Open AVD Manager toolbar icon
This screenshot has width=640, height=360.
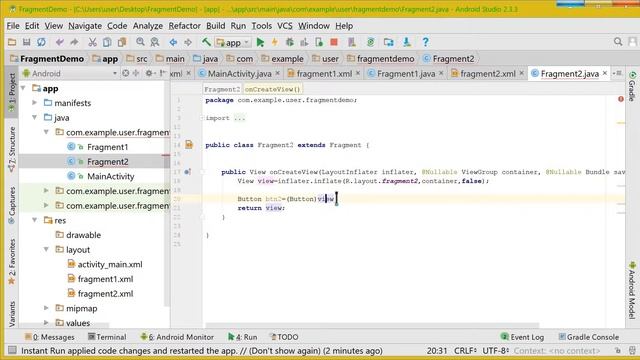(x=352, y=42)
